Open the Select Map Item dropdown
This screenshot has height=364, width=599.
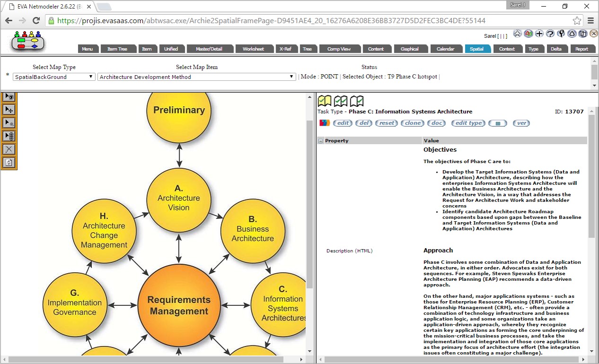[x=197, y=77]
